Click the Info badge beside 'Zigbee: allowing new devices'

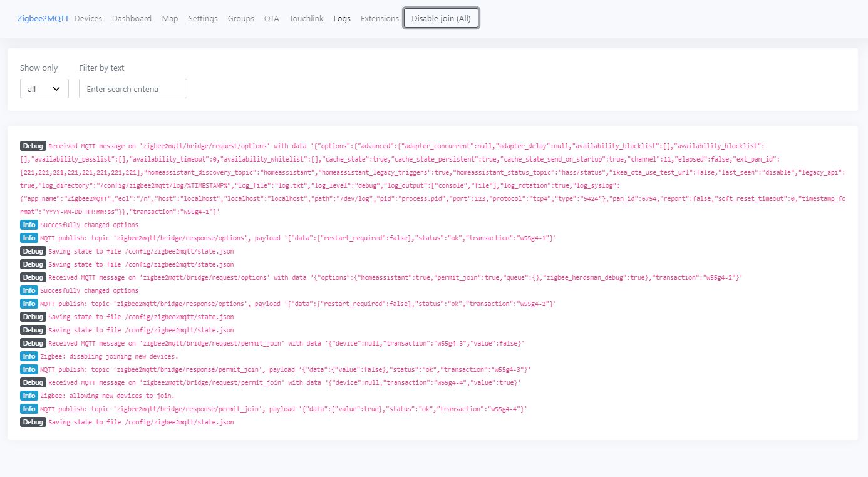(29, 396)
